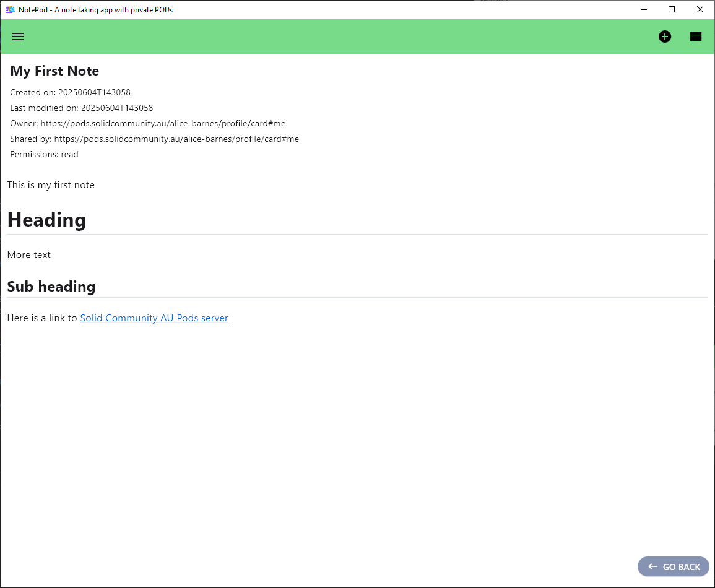Click the large Heading text
Image resolution: width=715 pixels, height=588 pixels.
point(46,220)
